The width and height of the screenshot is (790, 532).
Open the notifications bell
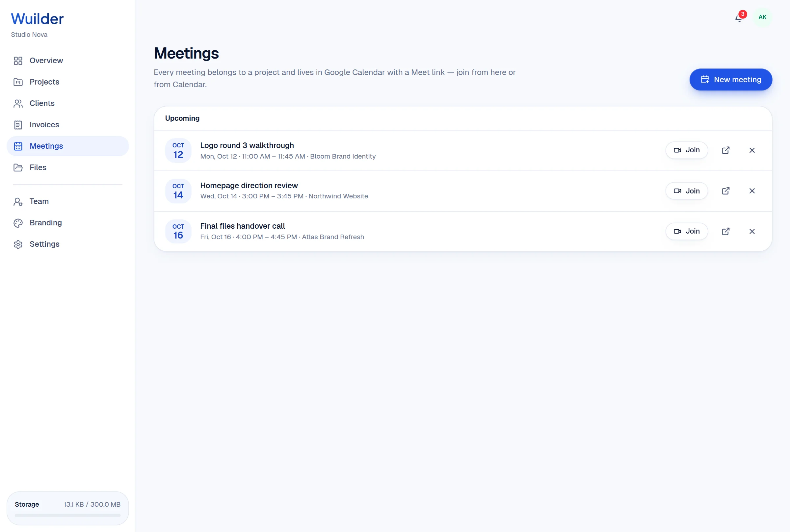pos(739,17)
